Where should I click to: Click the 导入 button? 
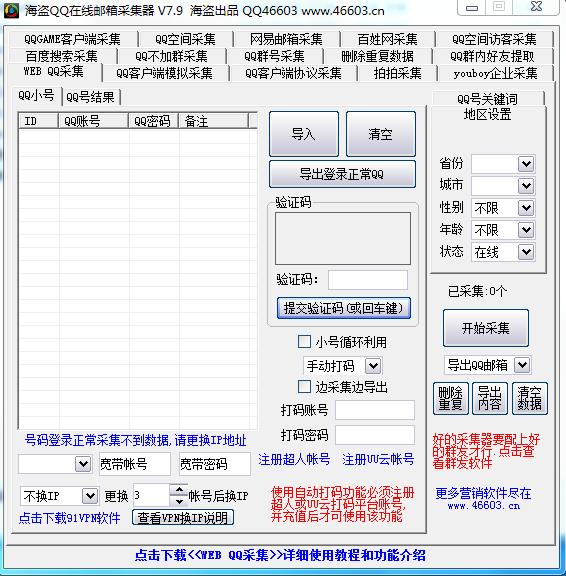click(304, 134)
